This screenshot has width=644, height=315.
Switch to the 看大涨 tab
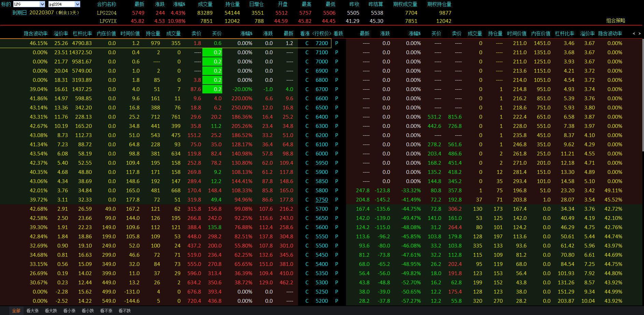[x=32, y=311]
